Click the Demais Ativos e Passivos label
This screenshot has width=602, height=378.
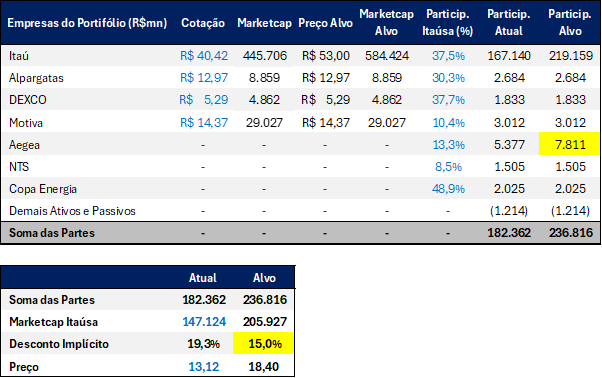72,211
